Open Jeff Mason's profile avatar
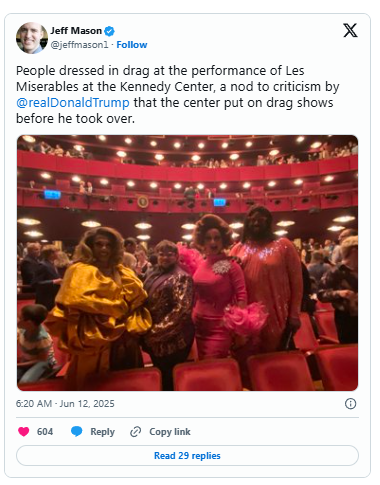Image resolution: width=380 pixels, height=485 pixels. point(32,38)
